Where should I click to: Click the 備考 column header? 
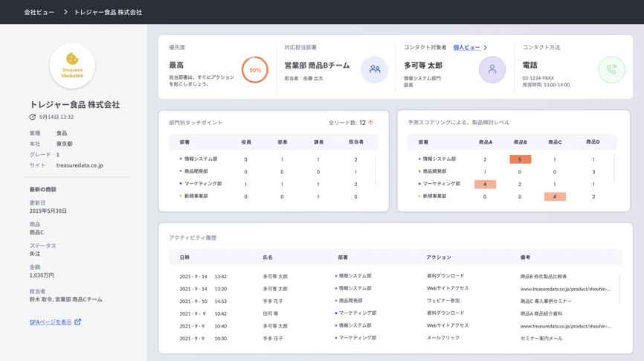(525, 258)
